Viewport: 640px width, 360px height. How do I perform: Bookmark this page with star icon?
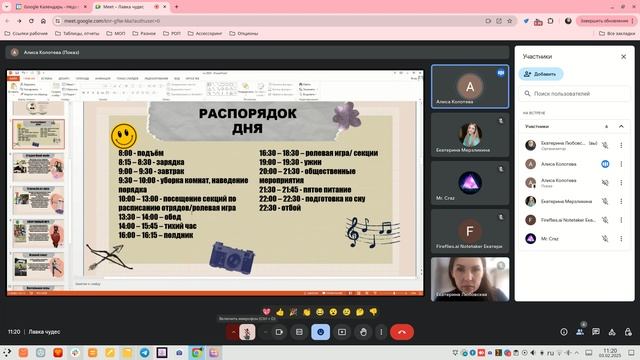pyautogui.click(x=509, y=21)
